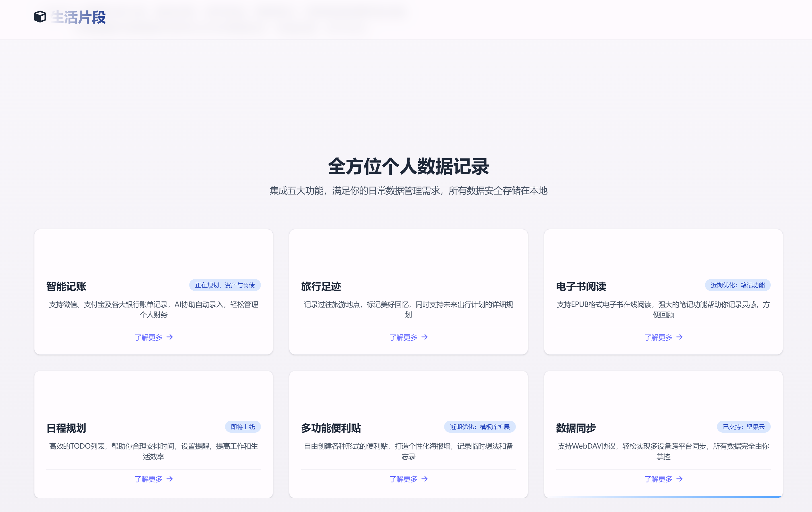Open the 生活片段 brand title link
Viewport: 812px width, 512px height.
pos(79,17)
